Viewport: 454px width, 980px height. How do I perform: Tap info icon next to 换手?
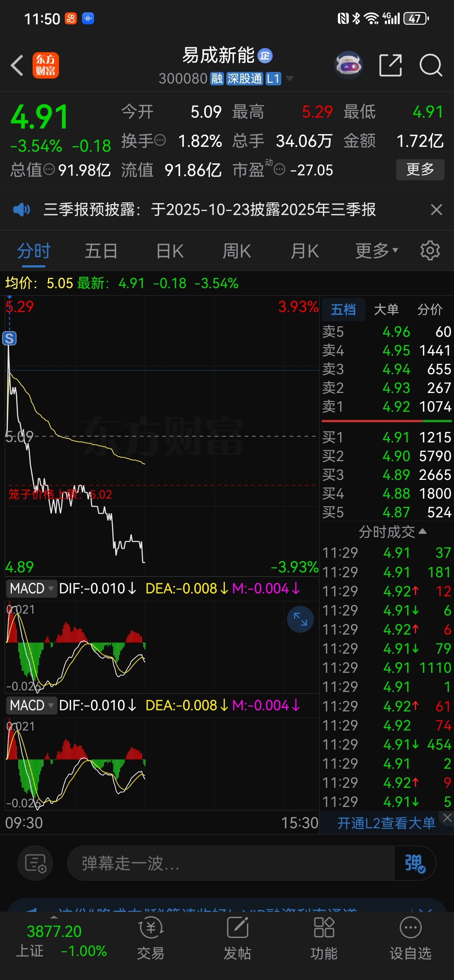[x=160, y=140]
